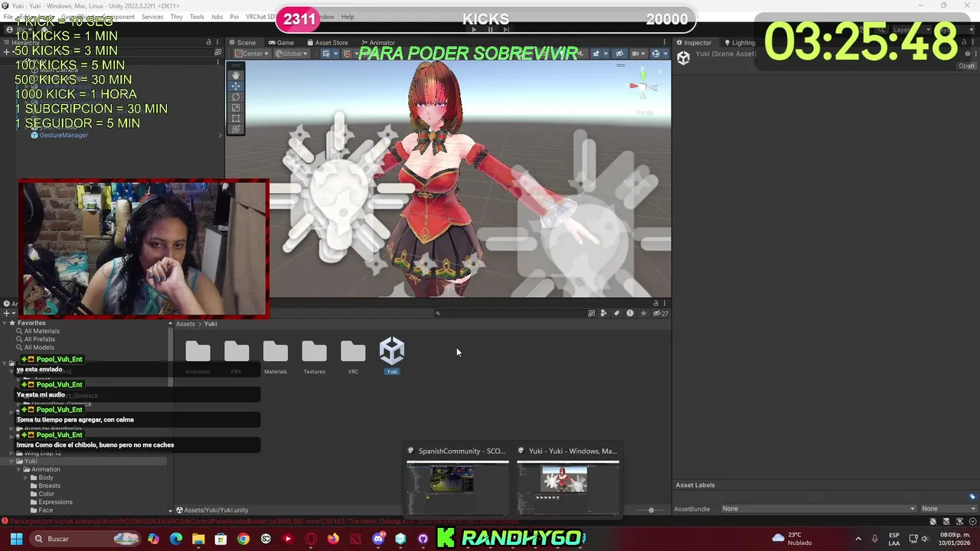Viewport: 980px width, 551px height.
Task: Switch to the Scene tab
Action: click(242, 42)
